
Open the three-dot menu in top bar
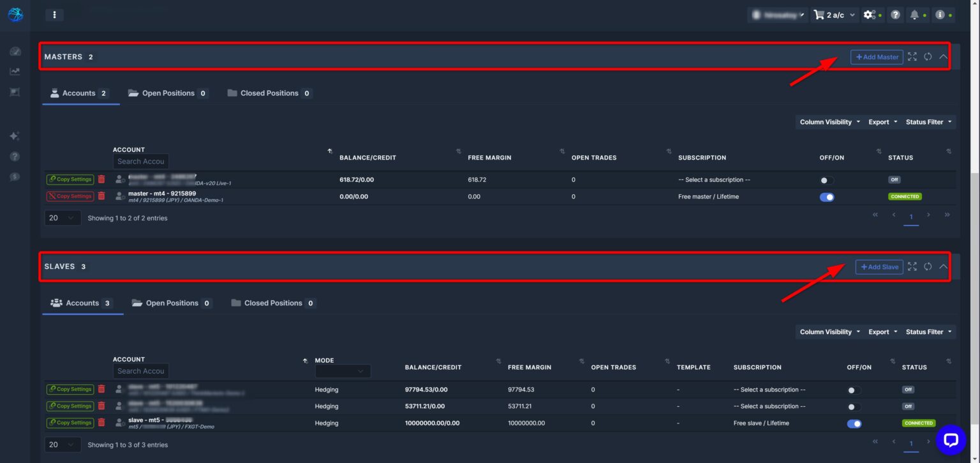(55, 15)
